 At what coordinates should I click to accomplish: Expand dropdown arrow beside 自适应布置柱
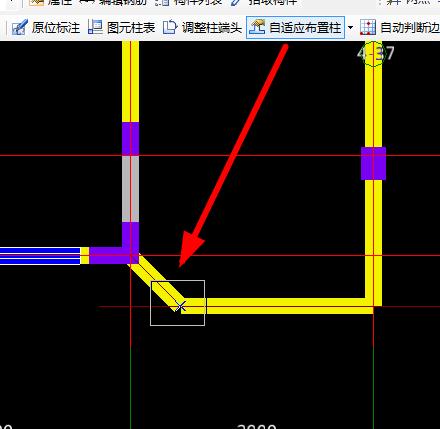coord(350,27)
